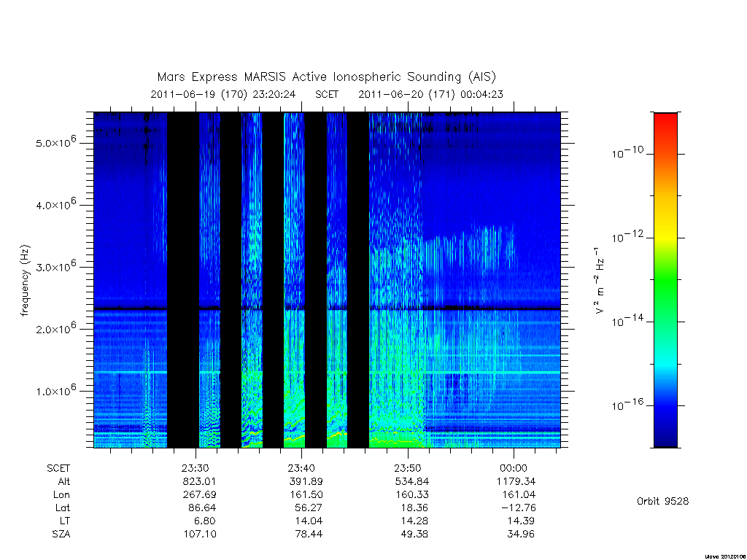Click the 5.0×10^6 frequency tick label
This screenshot has width=747, height=560.
click(x=55, y=141)
